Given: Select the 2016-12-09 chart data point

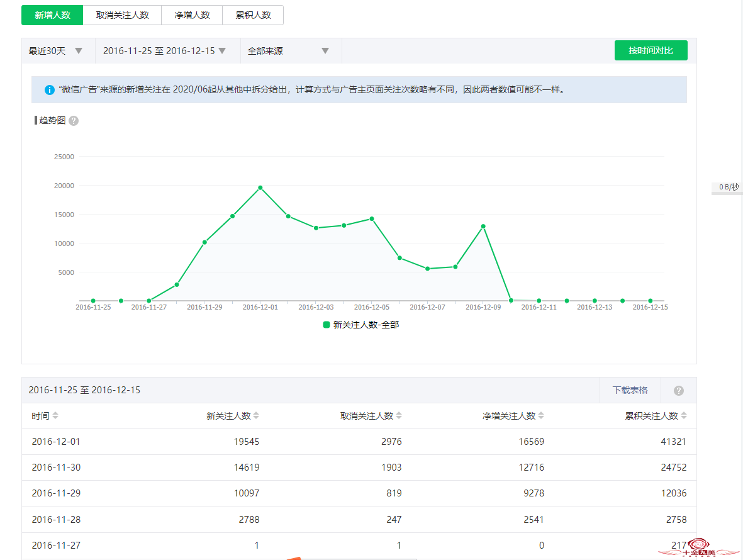Looking at the screenshot, I should tap(483, 227).
